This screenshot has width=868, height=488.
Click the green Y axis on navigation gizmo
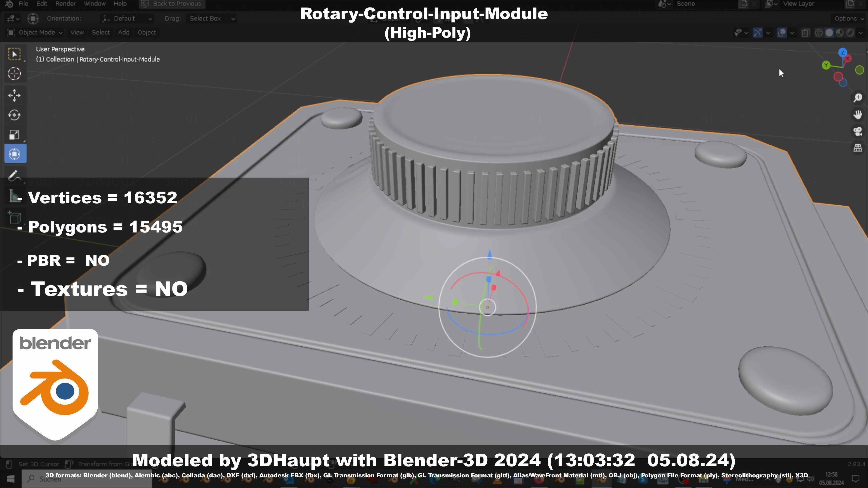(x=826, y=65)
